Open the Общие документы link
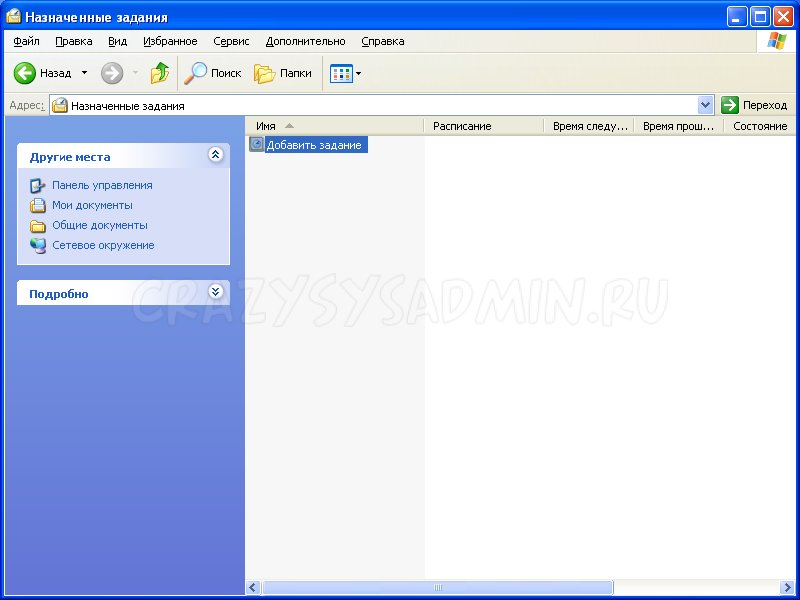800x600 pixels. (x=99, y=225)
